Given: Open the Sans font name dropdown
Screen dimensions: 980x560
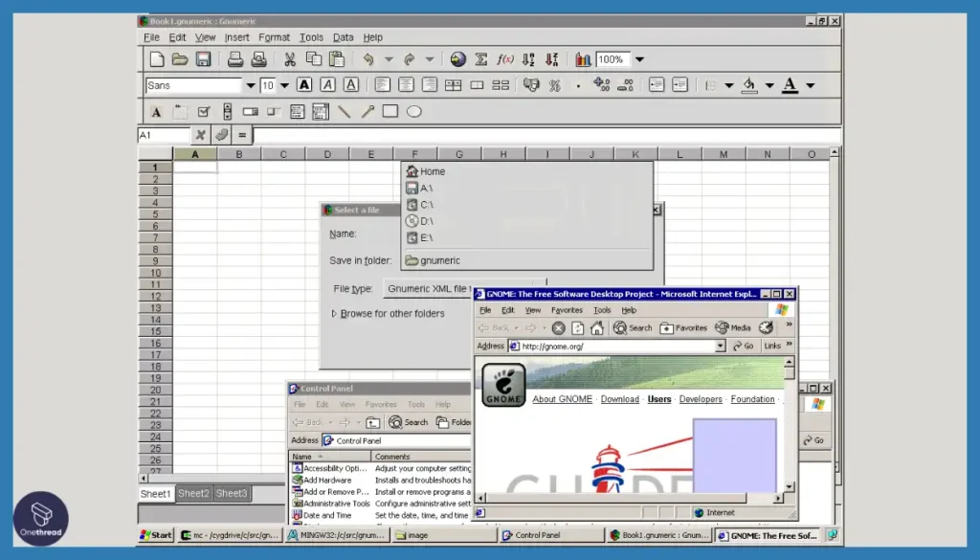Looking at the screenshot, I should tap(250, 85).
